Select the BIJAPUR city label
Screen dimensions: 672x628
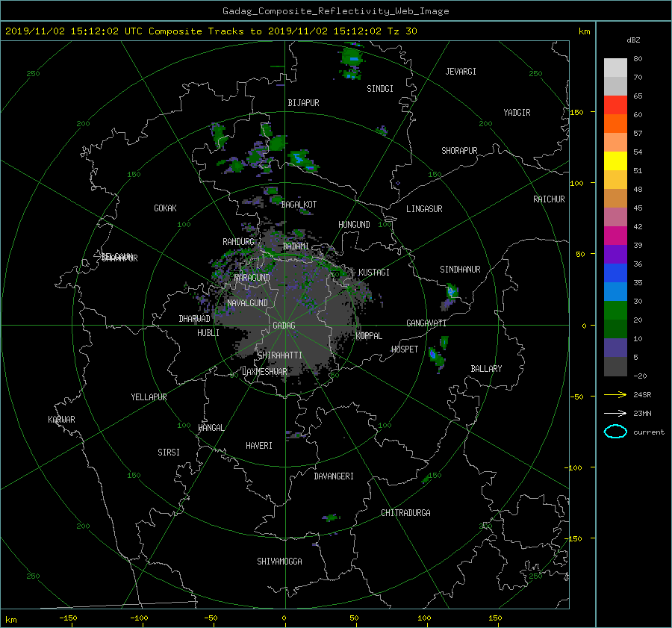pos(303,103)
